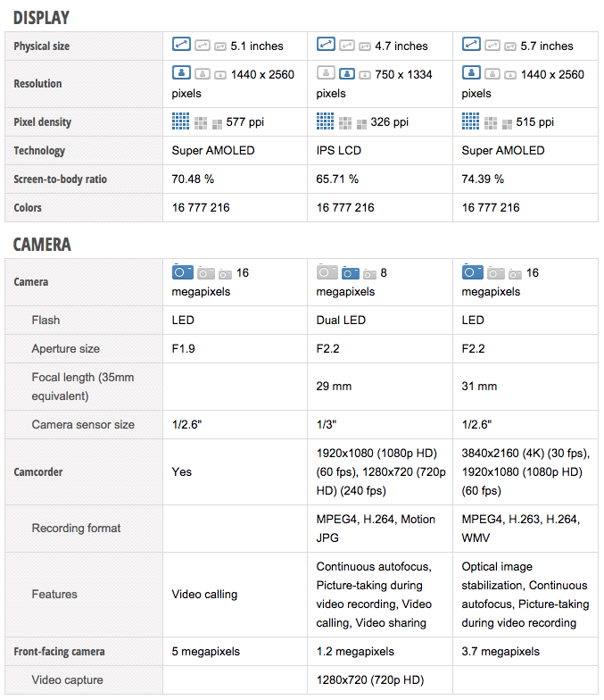Click the Physical size row label
Viewport: 604px width, 700px height.
[42, 46]
